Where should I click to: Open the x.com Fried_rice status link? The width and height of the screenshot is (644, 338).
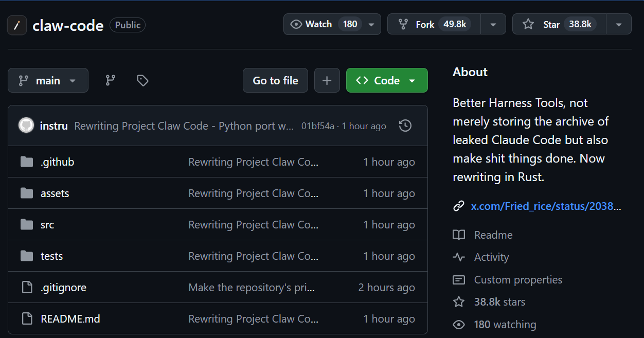[546, 206]
